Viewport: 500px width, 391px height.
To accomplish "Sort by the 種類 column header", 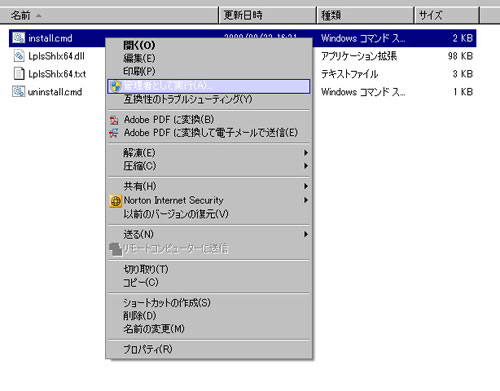I will pyautogui.click(x=365, y=15).
